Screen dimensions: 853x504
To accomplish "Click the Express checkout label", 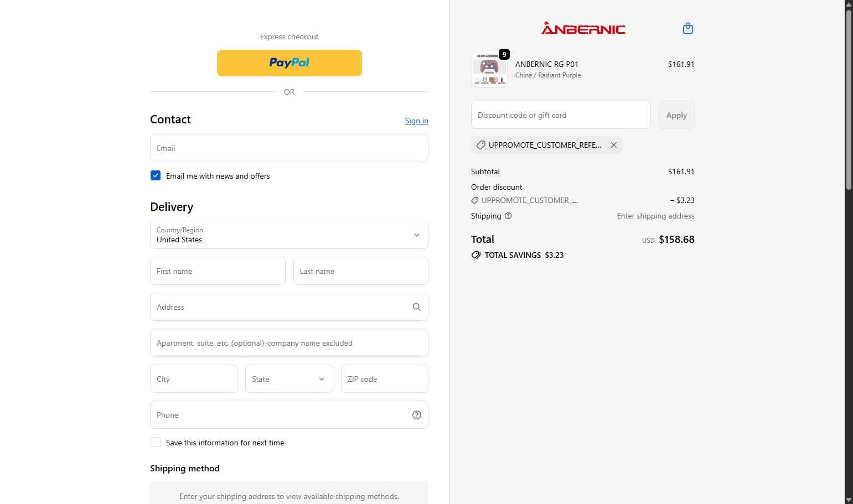I will (289, 37).
